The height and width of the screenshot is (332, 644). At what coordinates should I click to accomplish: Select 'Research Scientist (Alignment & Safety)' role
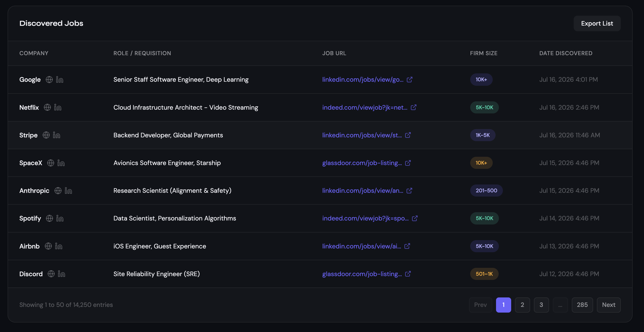[173, 190]
